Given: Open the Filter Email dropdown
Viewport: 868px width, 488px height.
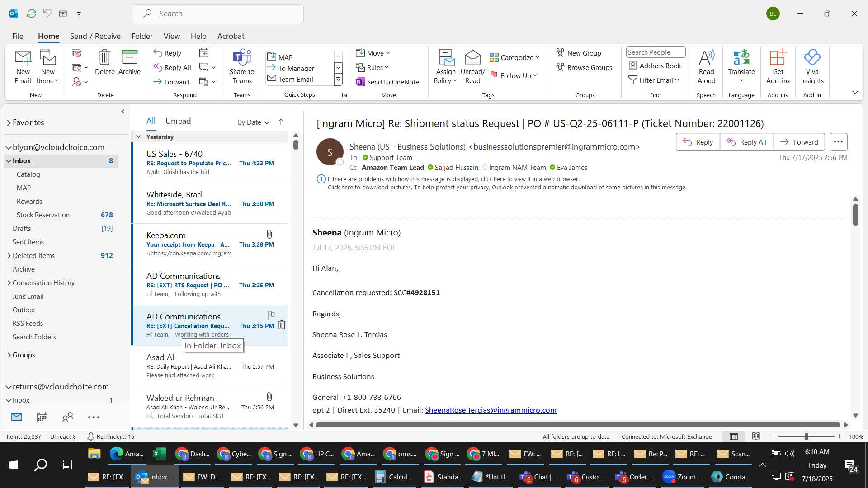Looking at the screenshot, I should coord(654,80).
